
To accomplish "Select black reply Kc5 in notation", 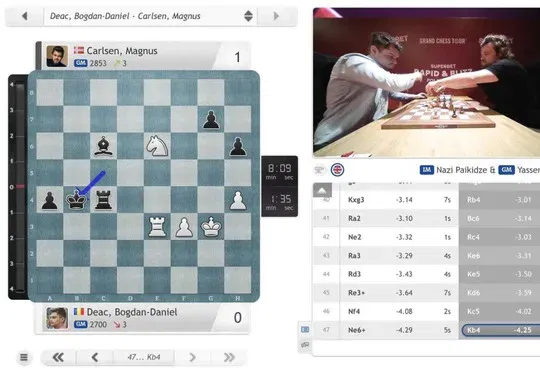I will 474,311.
